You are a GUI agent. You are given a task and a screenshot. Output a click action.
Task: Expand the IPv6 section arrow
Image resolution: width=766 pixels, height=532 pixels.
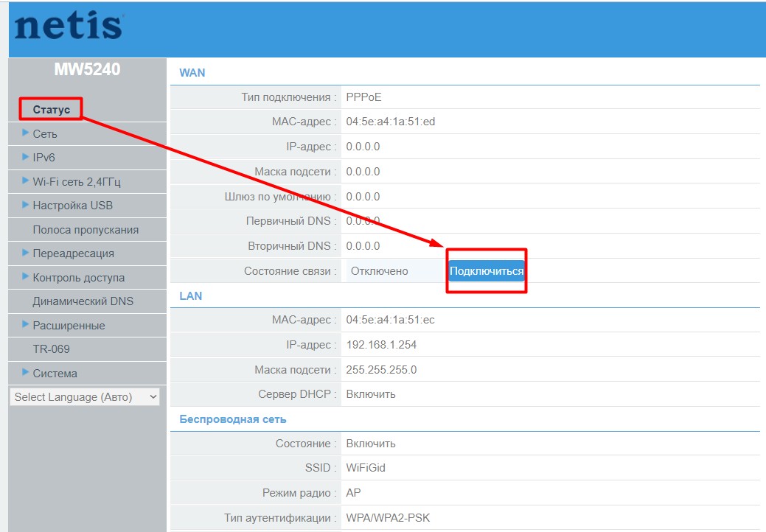25,157
